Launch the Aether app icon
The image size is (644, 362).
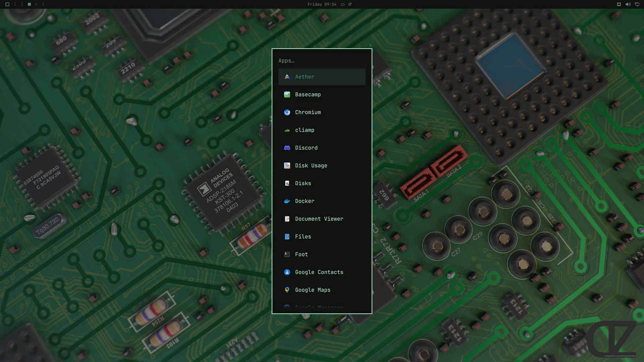coord(287,77)
